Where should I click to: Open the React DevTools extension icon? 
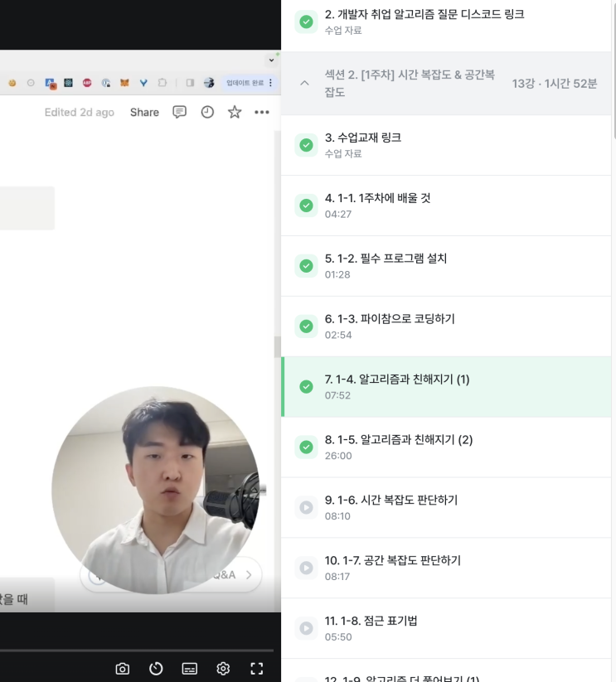tap(68, 83)
